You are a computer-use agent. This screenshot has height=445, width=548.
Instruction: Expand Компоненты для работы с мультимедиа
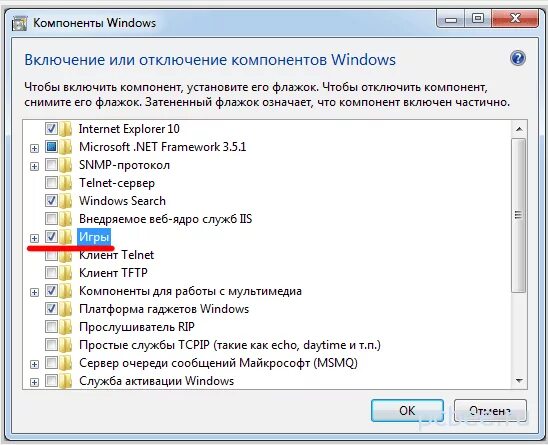pos(34,292)
